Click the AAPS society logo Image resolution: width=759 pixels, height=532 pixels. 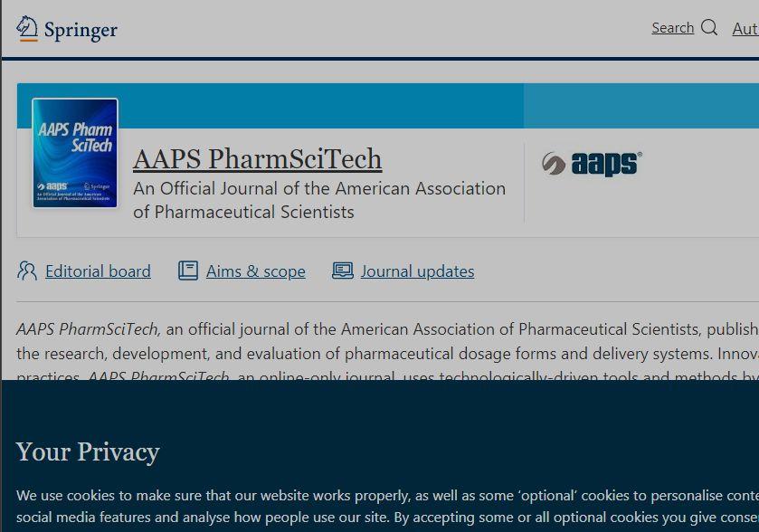coord(592,165)
